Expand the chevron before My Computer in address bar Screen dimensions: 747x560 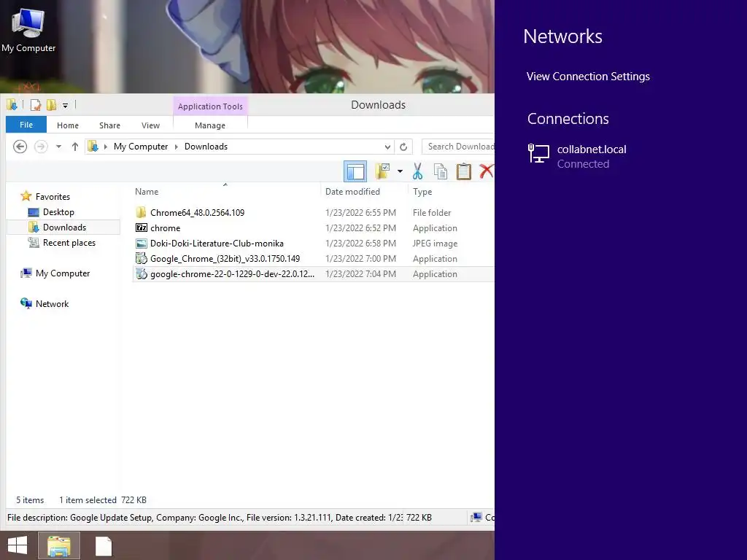coord(106,147)
